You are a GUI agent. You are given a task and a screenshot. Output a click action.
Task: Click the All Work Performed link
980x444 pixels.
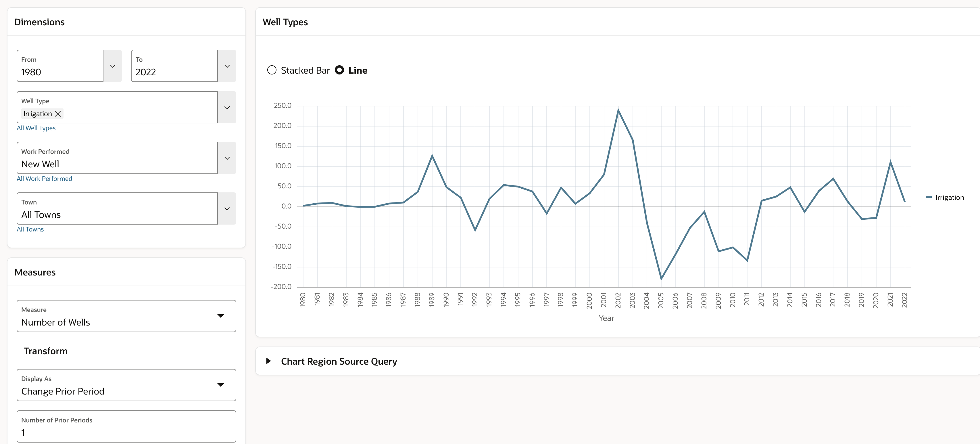[44, 178]
